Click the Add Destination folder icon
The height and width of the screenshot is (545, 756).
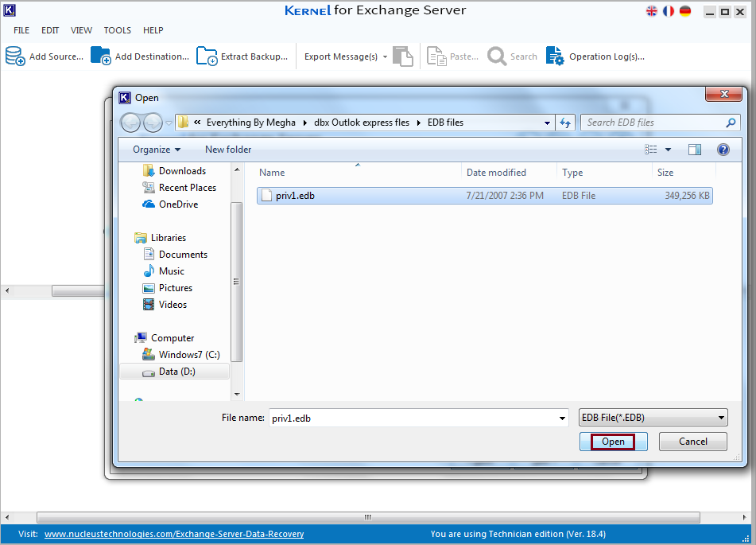[101, 56]
